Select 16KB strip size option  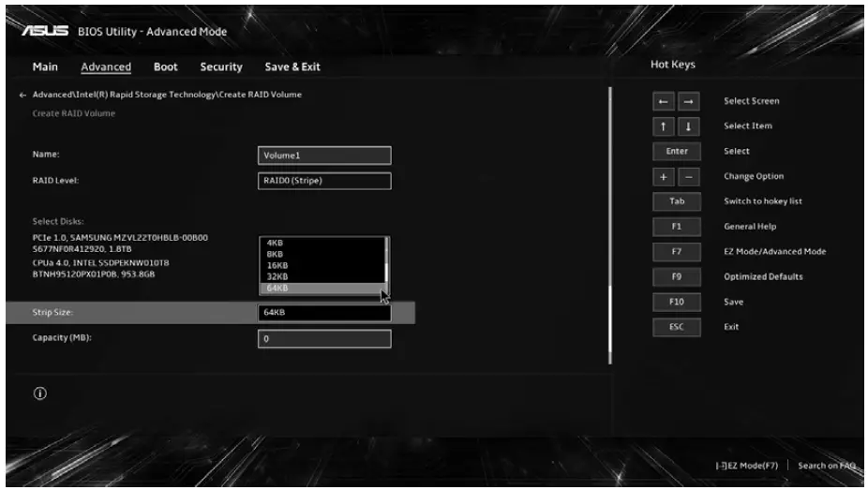point(322,265)
